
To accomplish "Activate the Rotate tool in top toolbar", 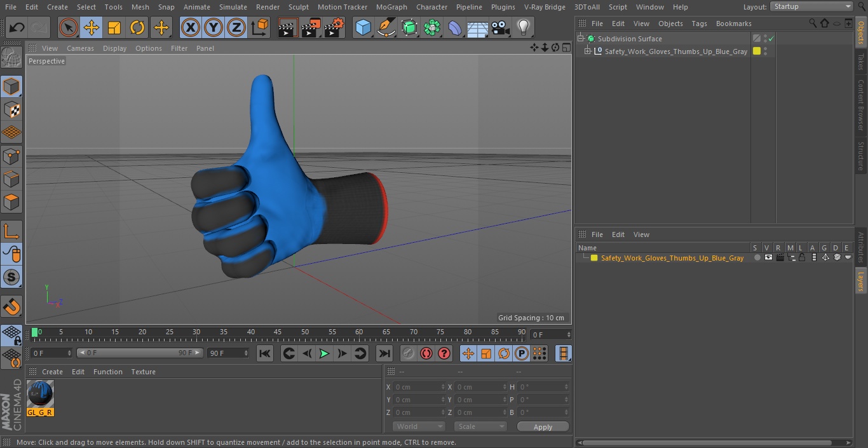I will 137,28.
